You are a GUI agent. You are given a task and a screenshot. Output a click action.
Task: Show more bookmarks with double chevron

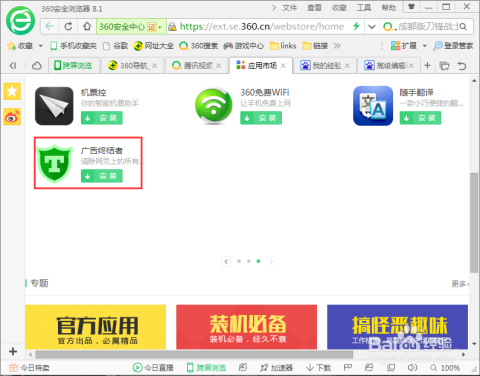(x=337, y=46)
